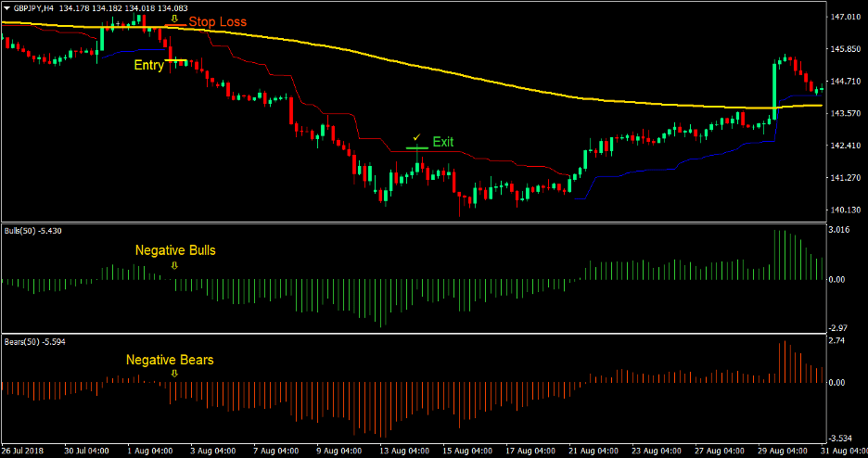Click the 0.00 level in Bears panel scale
868x458 pixels.
837,382
